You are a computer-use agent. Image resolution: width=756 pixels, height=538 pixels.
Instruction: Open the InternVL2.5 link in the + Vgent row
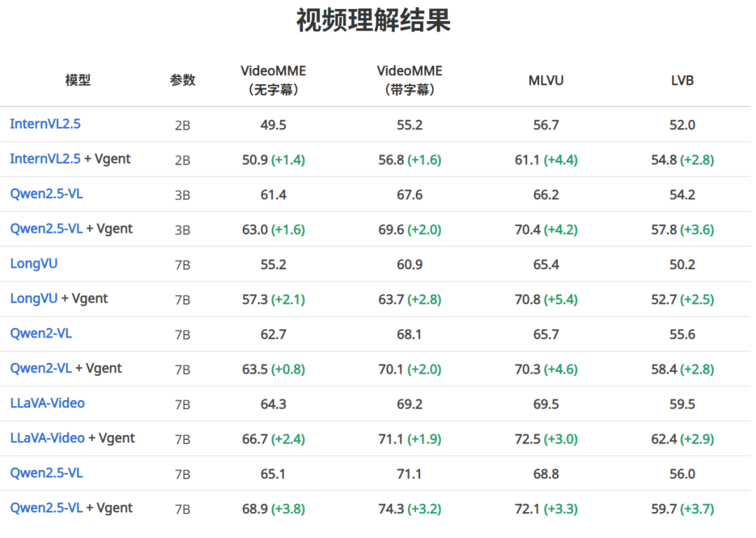click(45, 159)
